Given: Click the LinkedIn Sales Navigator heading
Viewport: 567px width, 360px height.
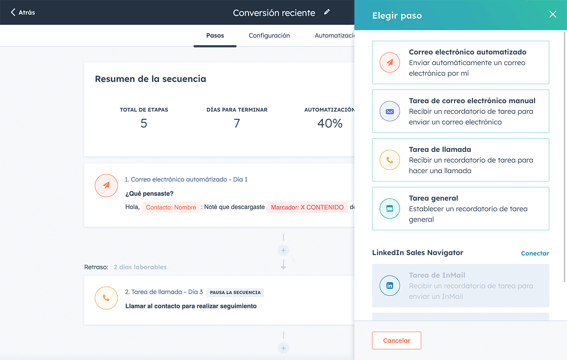Looking at the screenshot, I should [418, 253].
